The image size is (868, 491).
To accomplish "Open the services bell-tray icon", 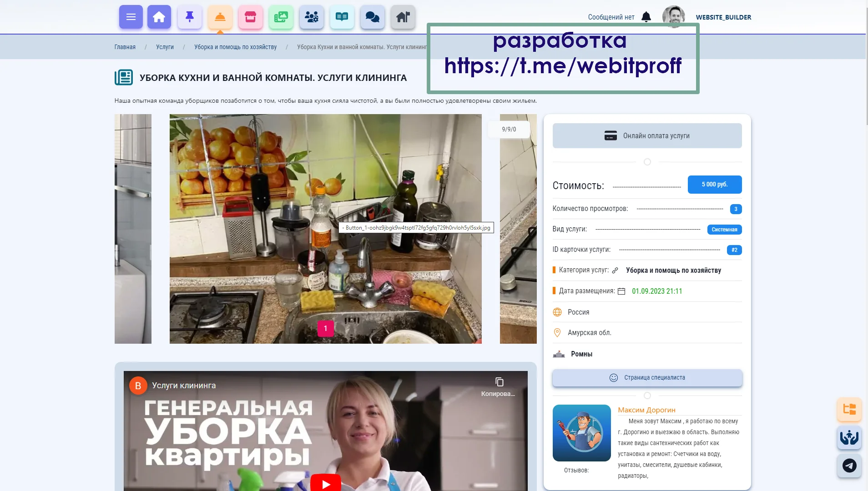I will 220,17.
